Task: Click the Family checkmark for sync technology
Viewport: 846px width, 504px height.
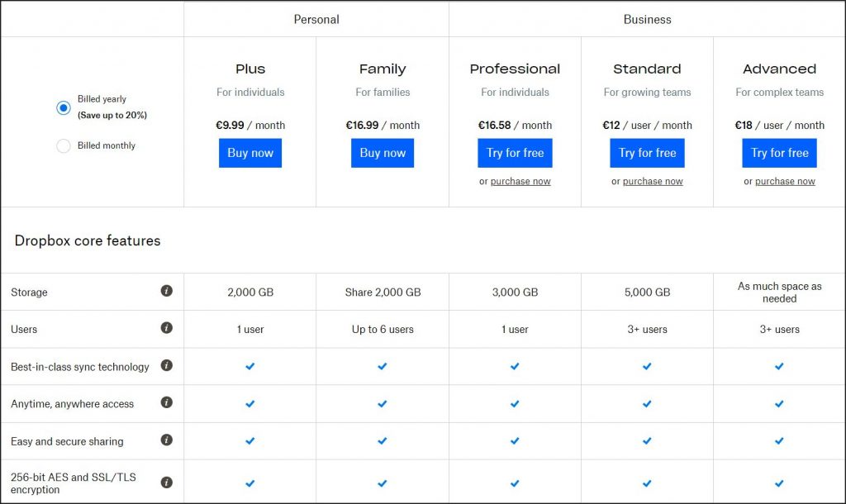Action: point(382,366)
